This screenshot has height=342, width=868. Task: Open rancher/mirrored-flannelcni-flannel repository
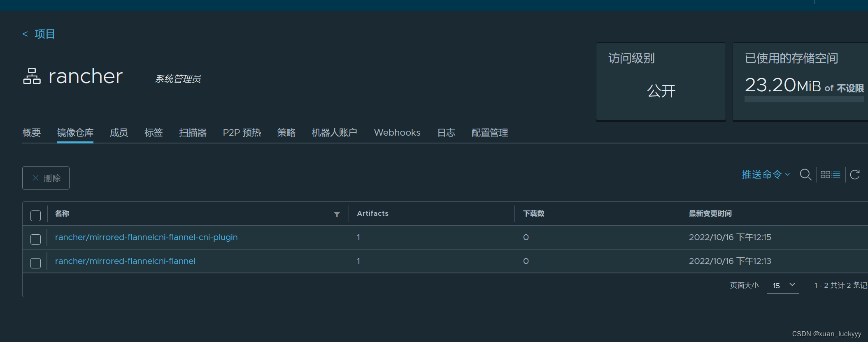click(x=125, y=261)
